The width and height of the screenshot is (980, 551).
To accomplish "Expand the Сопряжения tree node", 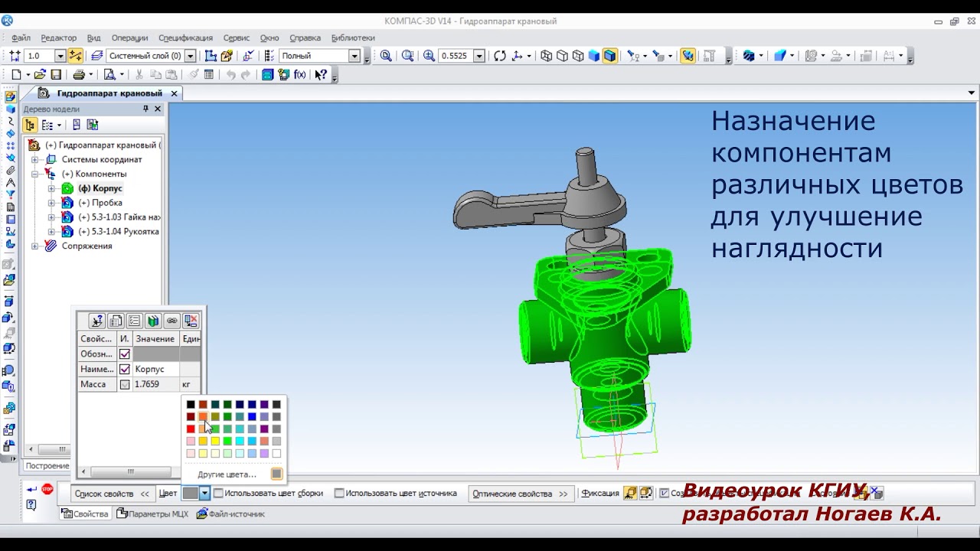I will coord(34,246).
